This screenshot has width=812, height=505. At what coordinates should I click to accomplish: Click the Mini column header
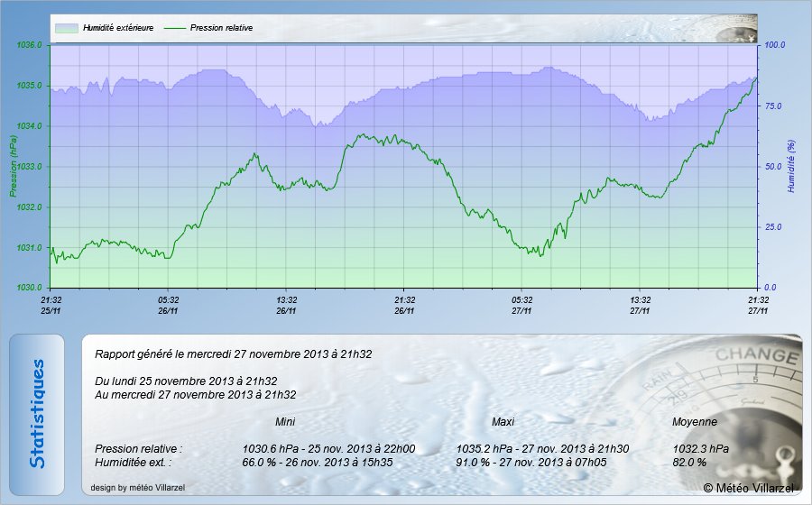coord(284,422)
